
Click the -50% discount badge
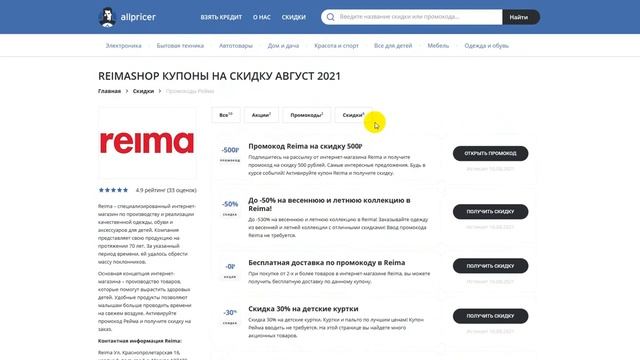pos(230,208)
